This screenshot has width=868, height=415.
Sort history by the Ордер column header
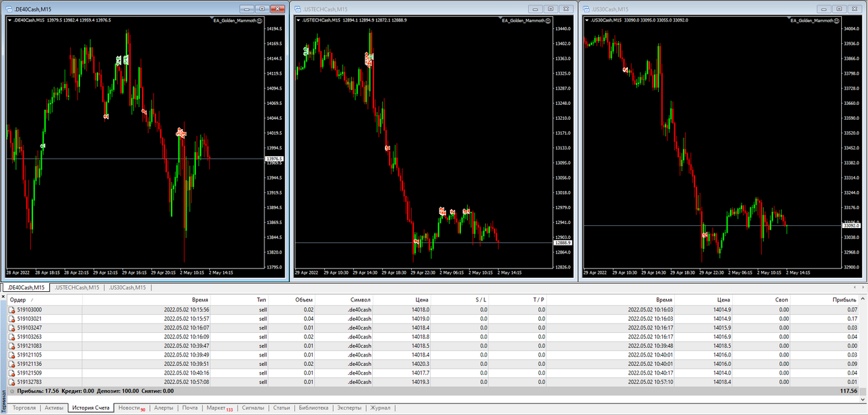(18, 299)
